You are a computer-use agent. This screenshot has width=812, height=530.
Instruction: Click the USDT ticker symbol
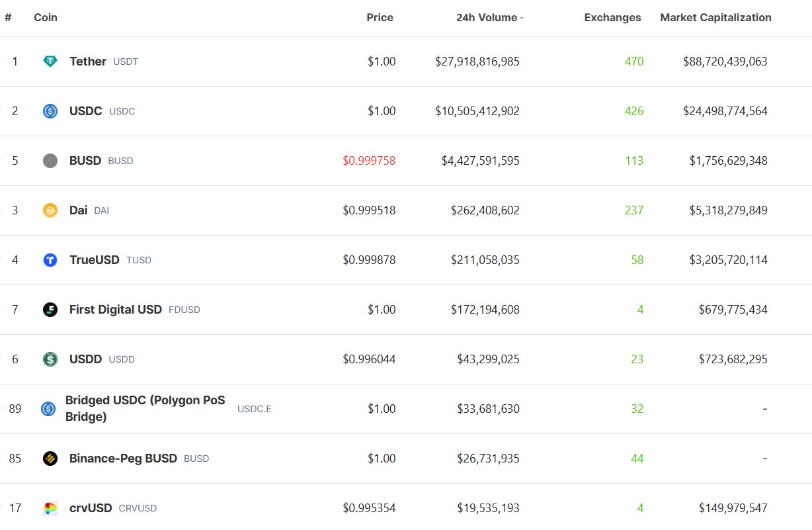(x=126, y=62)
